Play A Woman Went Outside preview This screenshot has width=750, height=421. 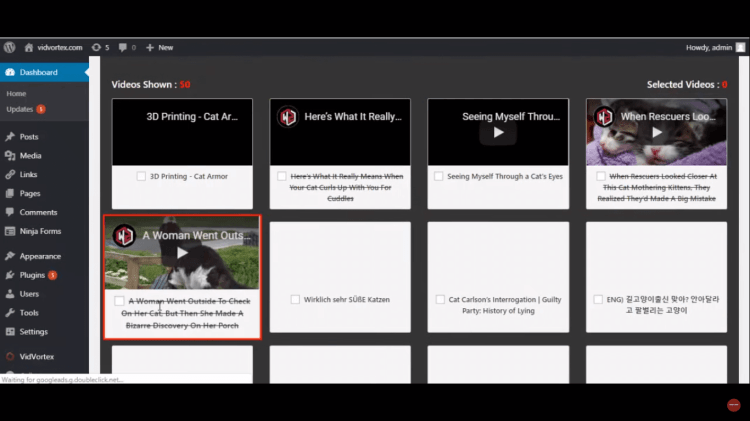[x=182, y=253]
